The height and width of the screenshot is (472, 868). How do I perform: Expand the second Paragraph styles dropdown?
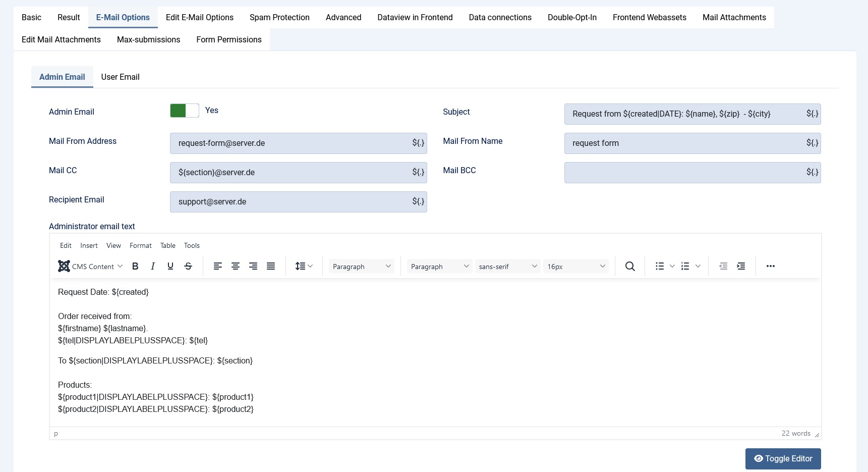point(440,266)
